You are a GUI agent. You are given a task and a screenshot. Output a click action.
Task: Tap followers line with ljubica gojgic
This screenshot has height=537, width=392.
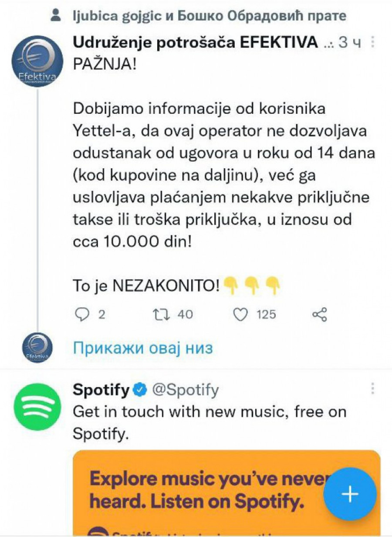[210, 16]
